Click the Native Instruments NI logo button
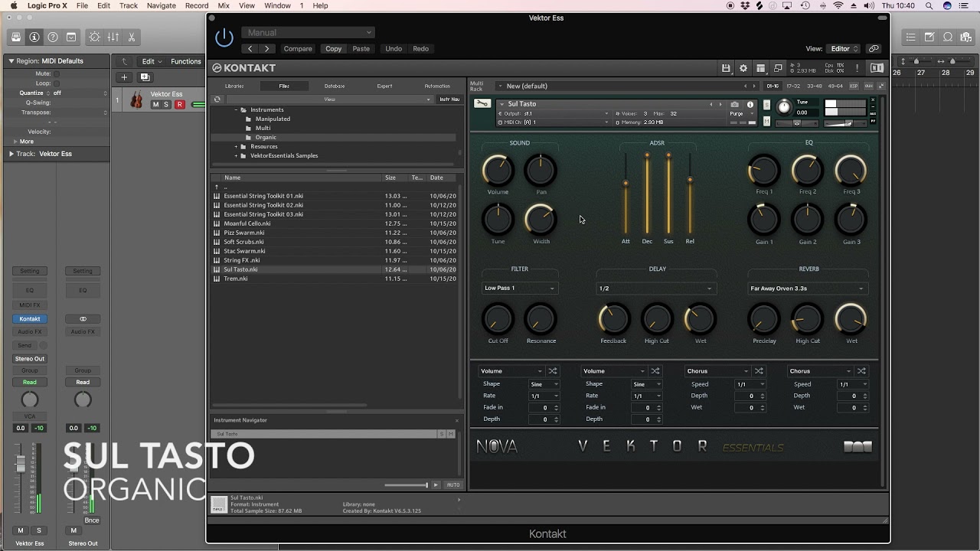Viewport: 980px width, 551px height. pyautogui.click(x=877, y=68)
